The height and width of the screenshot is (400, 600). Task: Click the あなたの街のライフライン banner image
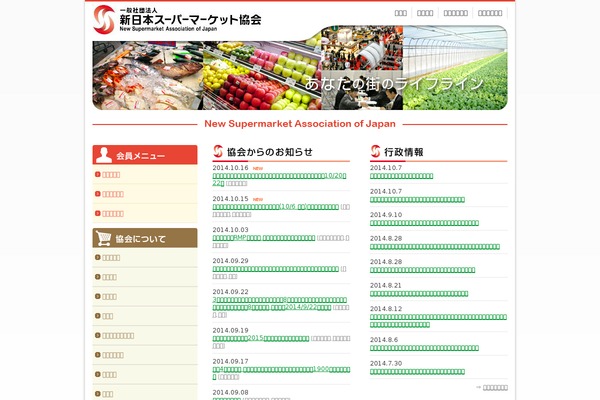[300, 68]
